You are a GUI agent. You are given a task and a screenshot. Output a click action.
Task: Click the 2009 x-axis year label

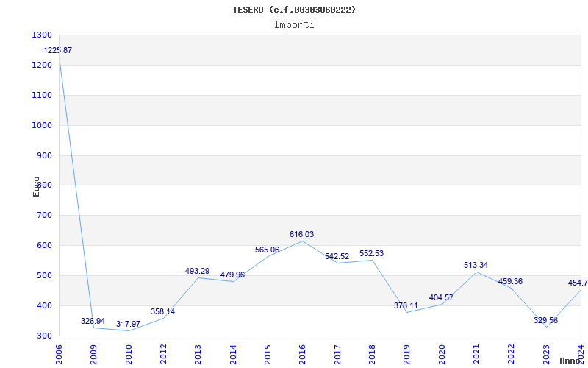(94, 355)
